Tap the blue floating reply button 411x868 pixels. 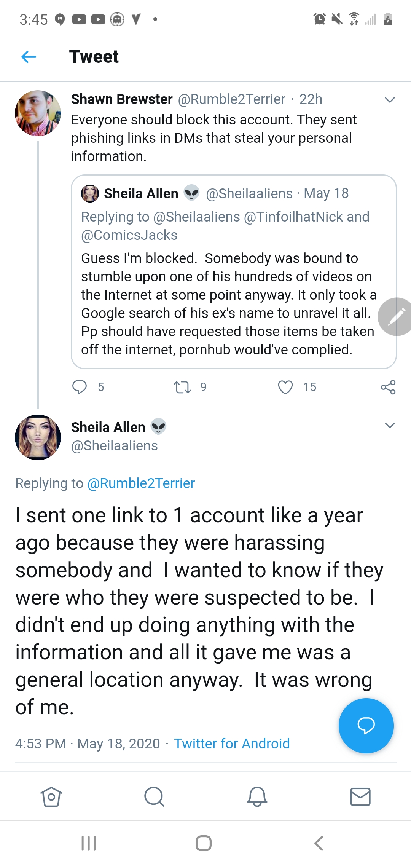366,726
